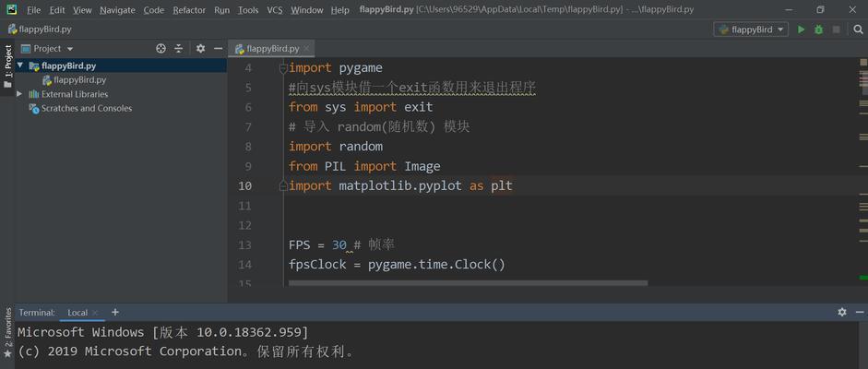Open Project panel settings gear
Image resolution: width=868 pixels, height=369 pixels.
point(200,49)
